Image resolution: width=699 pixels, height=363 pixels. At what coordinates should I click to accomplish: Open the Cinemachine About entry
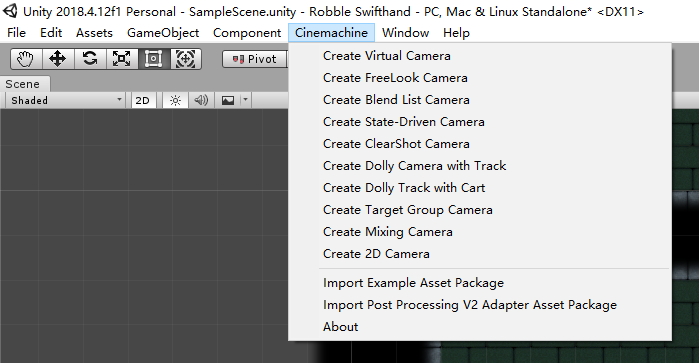point(480,327)
